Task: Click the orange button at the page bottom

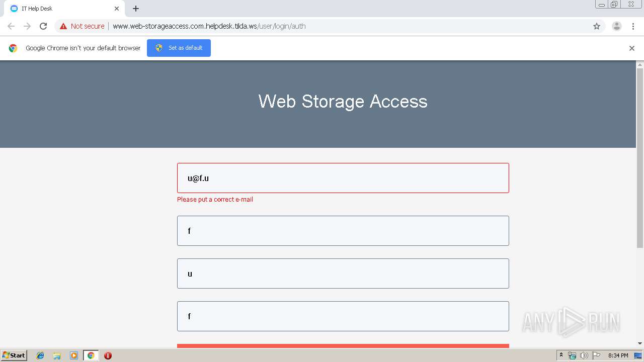Action: tap(343, 346)
